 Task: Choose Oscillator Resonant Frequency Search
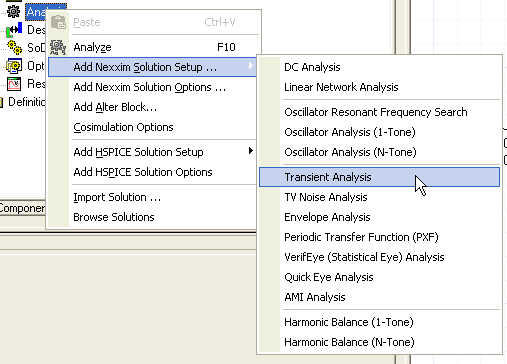click(x=376, y=112)
